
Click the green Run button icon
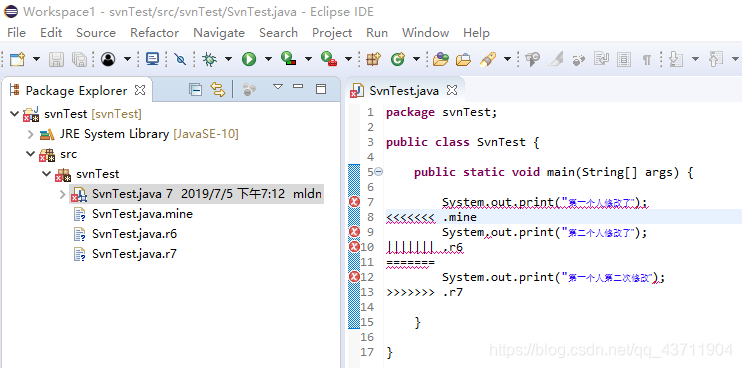tap(248, 59)
